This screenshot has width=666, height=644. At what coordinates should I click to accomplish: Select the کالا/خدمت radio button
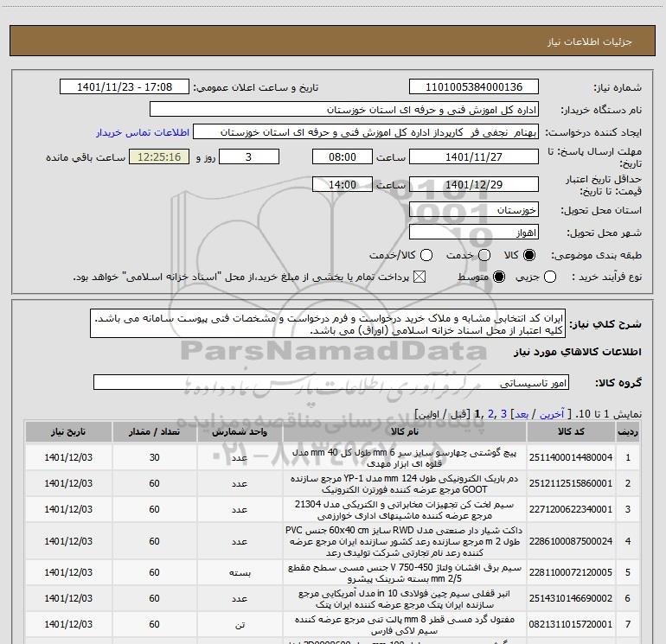(x=426, y=255)
